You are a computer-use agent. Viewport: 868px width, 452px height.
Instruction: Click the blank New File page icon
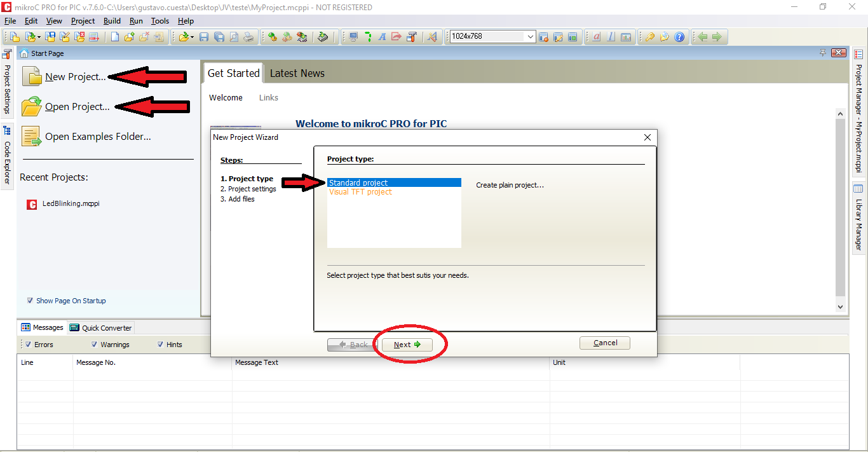click(x=115, y=37)
